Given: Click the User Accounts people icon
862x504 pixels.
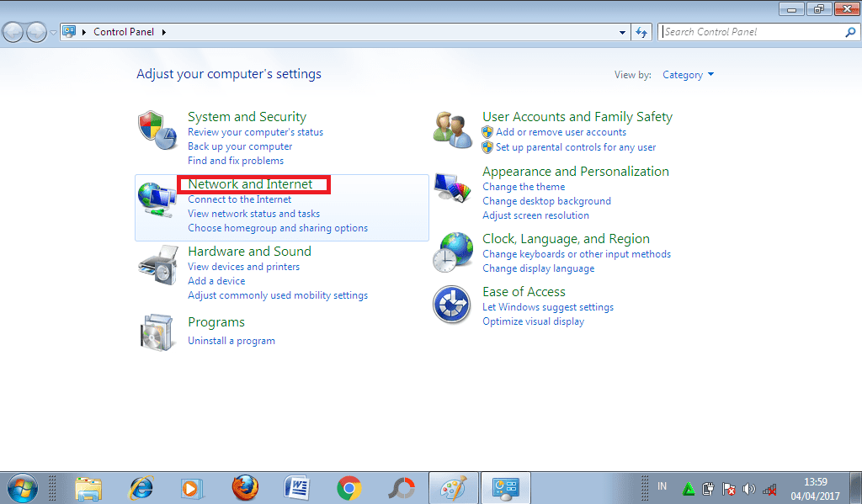Looking at the screenshot, I should 452,130.
